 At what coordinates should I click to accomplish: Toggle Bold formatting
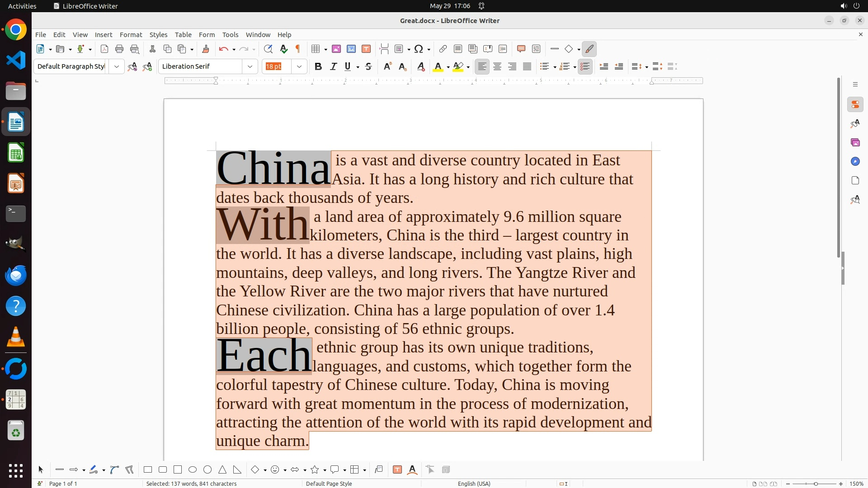318,67
